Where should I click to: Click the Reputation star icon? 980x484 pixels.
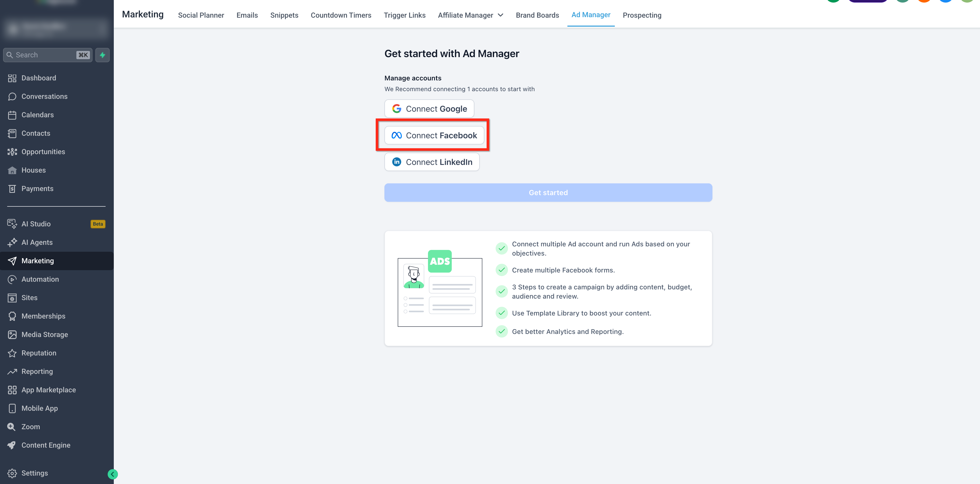(12, 353)
